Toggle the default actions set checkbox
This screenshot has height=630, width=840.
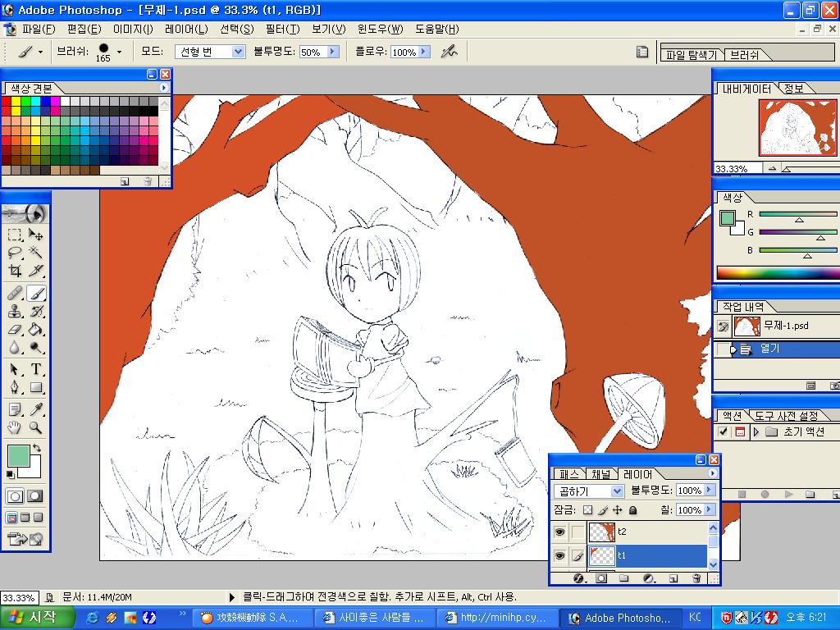pos(723,431)
